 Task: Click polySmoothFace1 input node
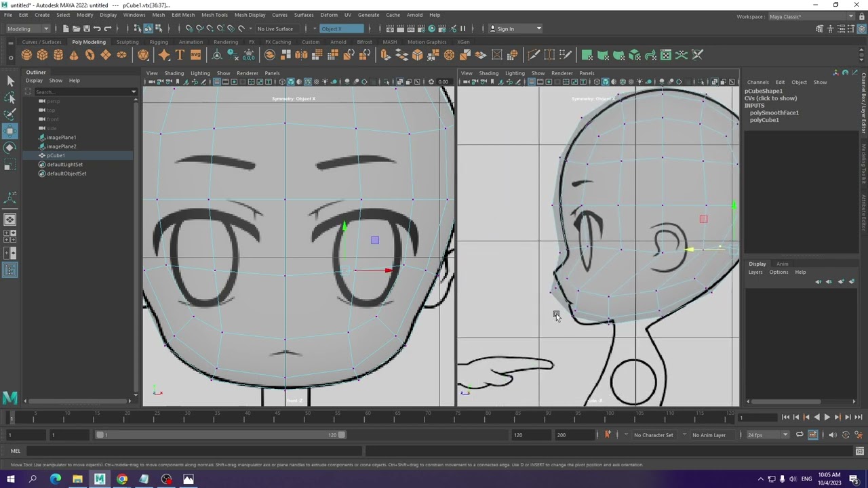coord(774,113)
